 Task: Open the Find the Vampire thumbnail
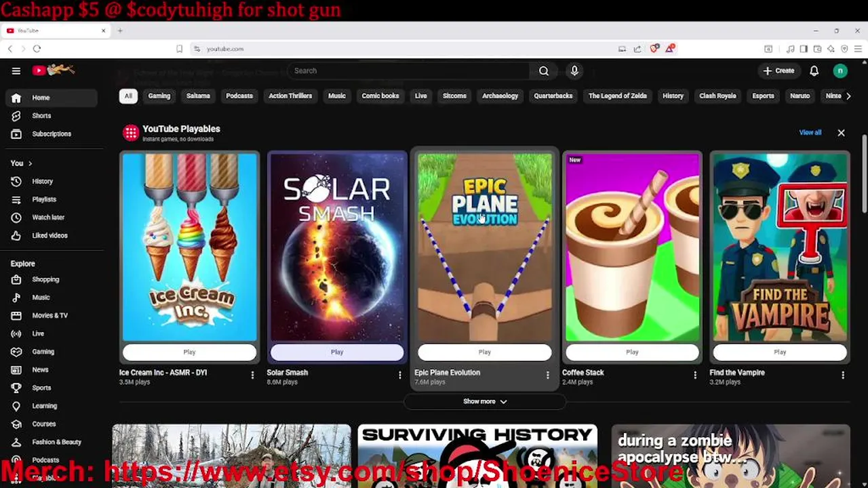tap(780, 247)
